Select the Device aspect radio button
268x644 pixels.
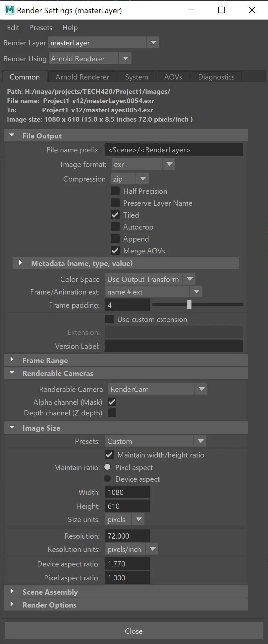pyautogui.click(x=107, y=479)
